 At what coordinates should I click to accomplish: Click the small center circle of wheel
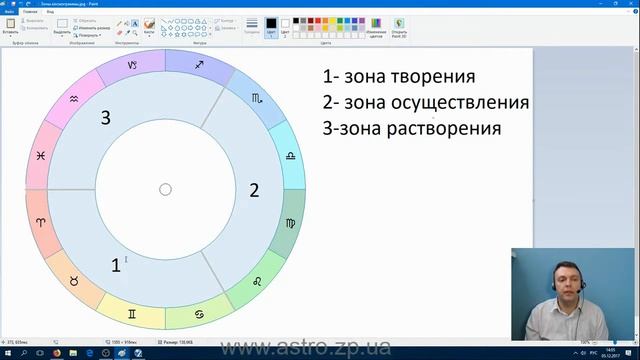click(x=165, y=189)
